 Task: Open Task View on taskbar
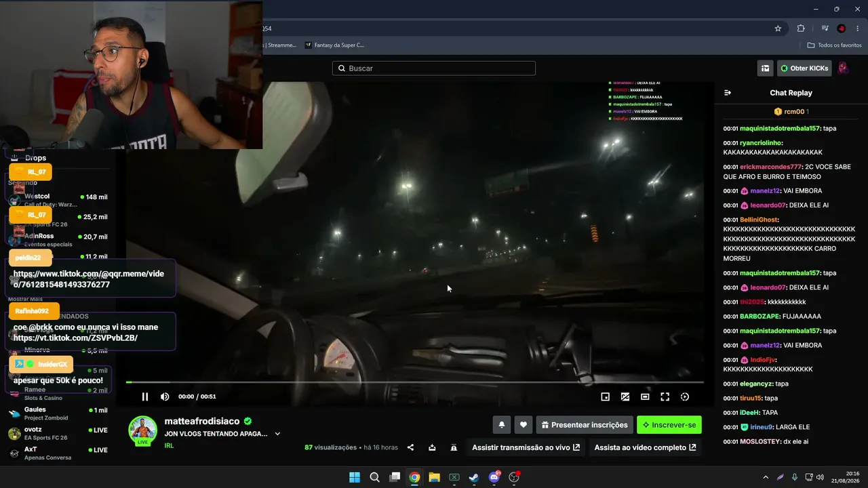click(x=395, y=477)
